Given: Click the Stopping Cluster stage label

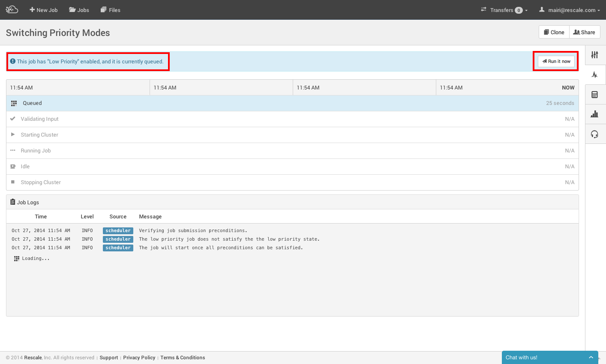Looking at the screenshot, I should (41, 182).
